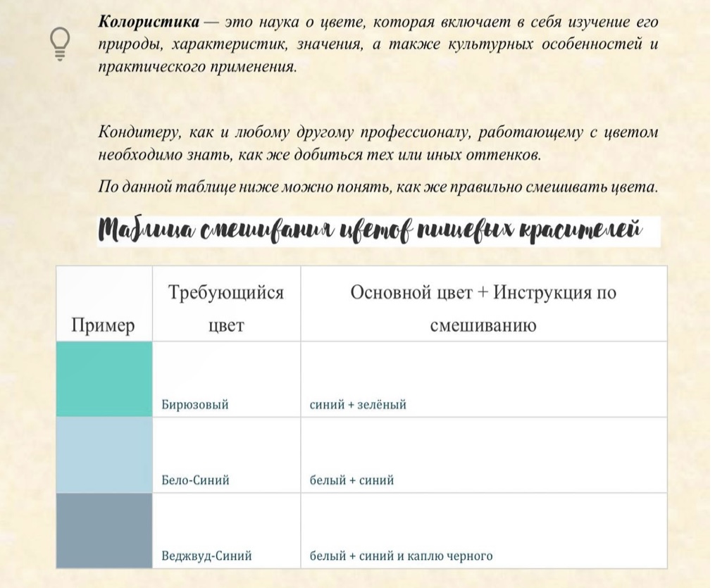
Task: Click the bold word Колористика
Action: click(x=149, y=22)
